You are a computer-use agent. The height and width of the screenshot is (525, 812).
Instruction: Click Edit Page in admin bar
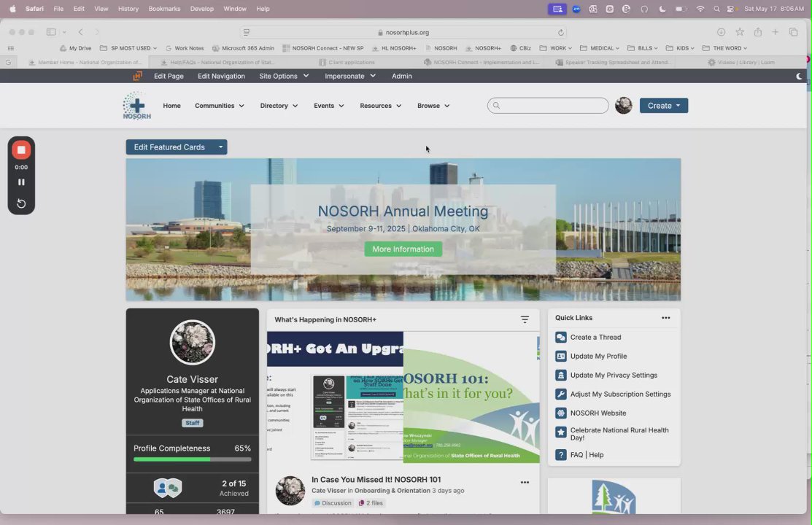tap(169, 76)
